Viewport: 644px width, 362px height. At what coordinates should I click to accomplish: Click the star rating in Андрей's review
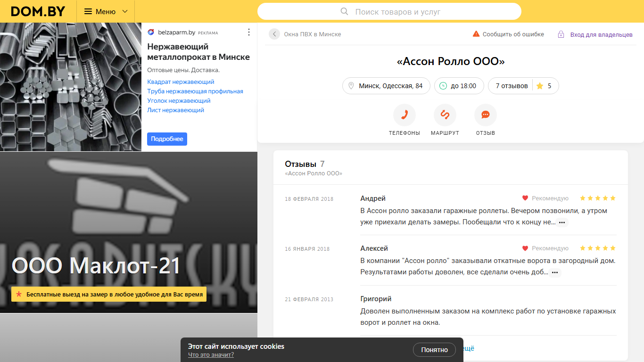point(598,198)
